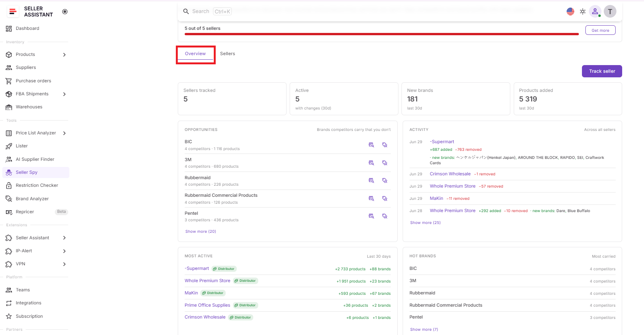Open Brand Analyzer icon
644x335 pixels.
[9, 199]
